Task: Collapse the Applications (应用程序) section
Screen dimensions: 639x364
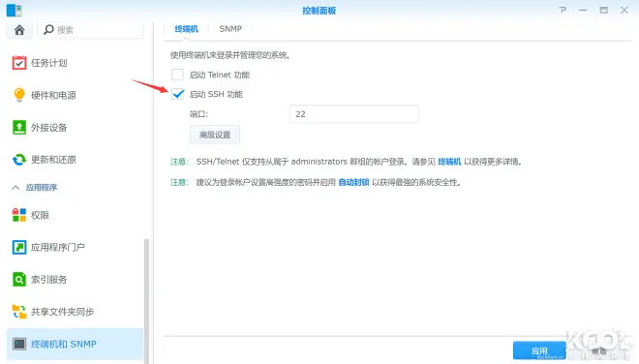Action: point(15,188)
